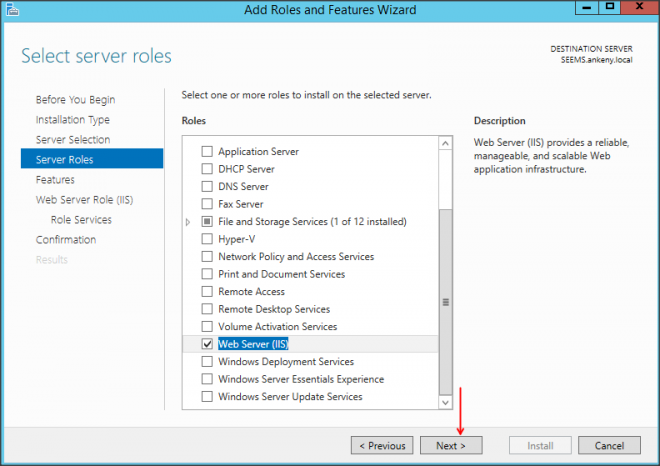Expand File and Storage Services node
This screenshot has height=466, width=660.
pos(188,222)
